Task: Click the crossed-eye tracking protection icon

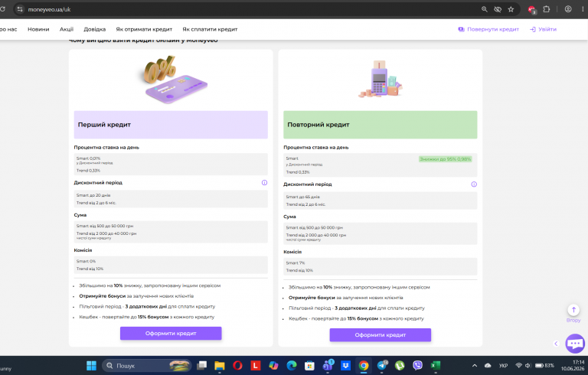Action: coord(498,9)
